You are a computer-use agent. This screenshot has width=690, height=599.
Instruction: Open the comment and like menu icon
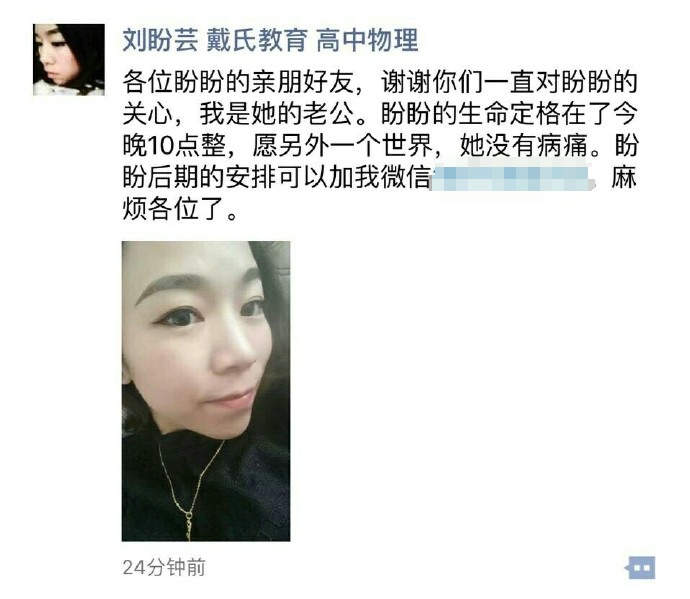(640, 567)
